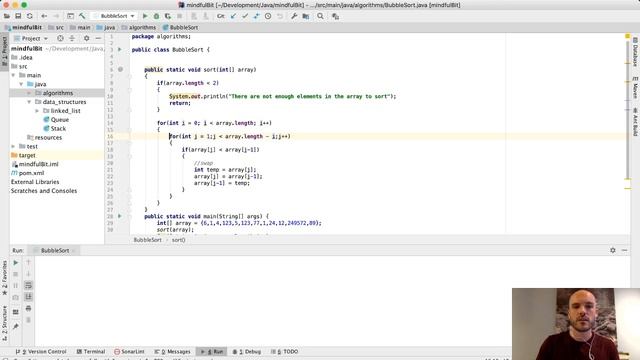The height and width of the screenshot is (360, 640).
Task: Open the Messages tool window tab
Action: [173, 351]
